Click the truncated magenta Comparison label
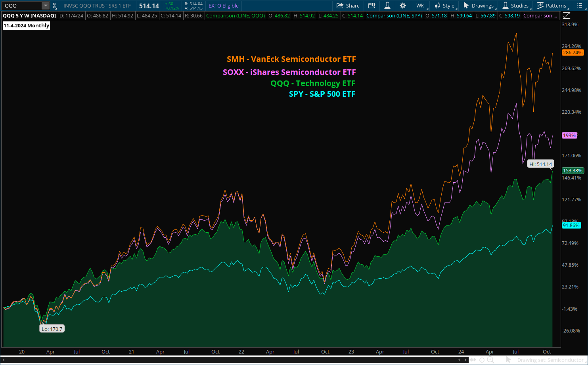Image resolution: width=588 pixels, height=365 pixels. tap(540, 16)
